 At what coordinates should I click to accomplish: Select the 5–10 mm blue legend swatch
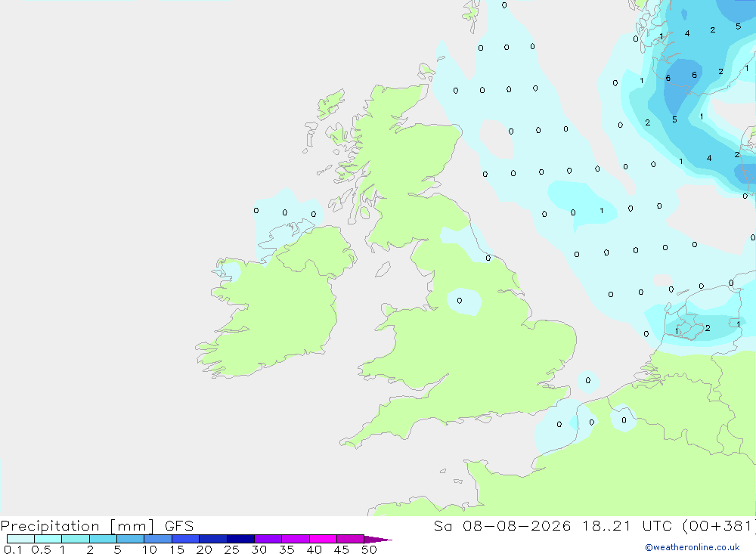pyautogui.click(x=130, y=539)
